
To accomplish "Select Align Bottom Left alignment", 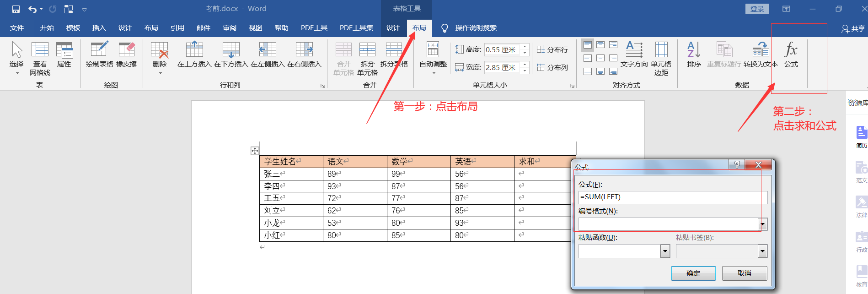I will tap(588, 71).
